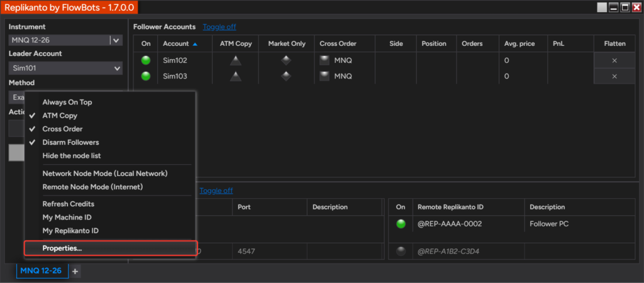Minimize the Replikanto window

pyautogui.click(x=614, y=8)
